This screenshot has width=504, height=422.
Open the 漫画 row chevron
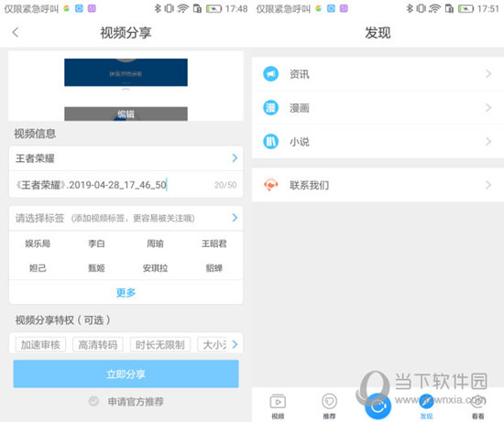click(x=488, y=108)
